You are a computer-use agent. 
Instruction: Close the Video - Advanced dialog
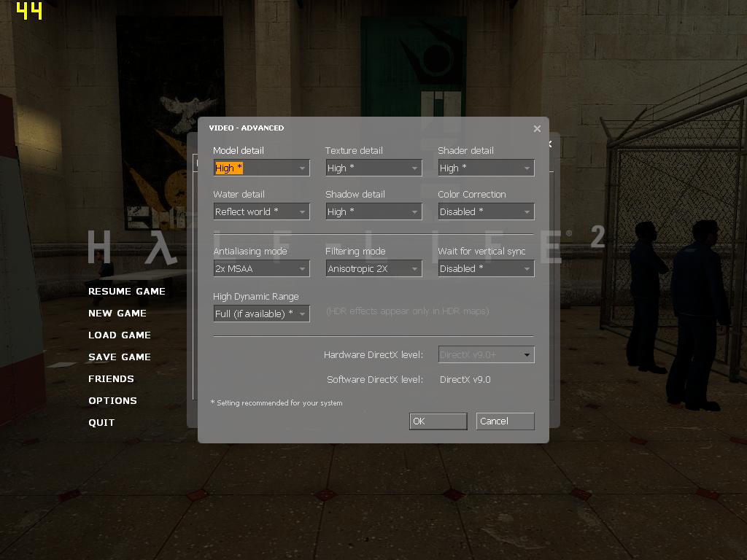[x=538, y=128]
